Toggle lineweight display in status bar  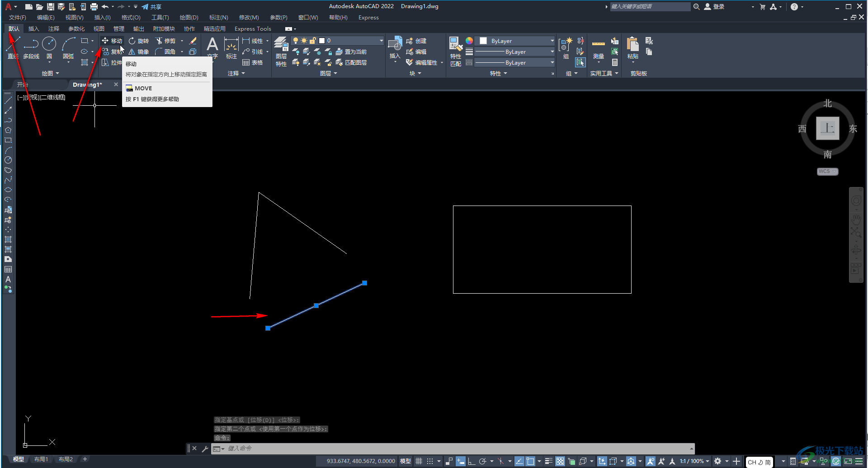pos(548,461)
